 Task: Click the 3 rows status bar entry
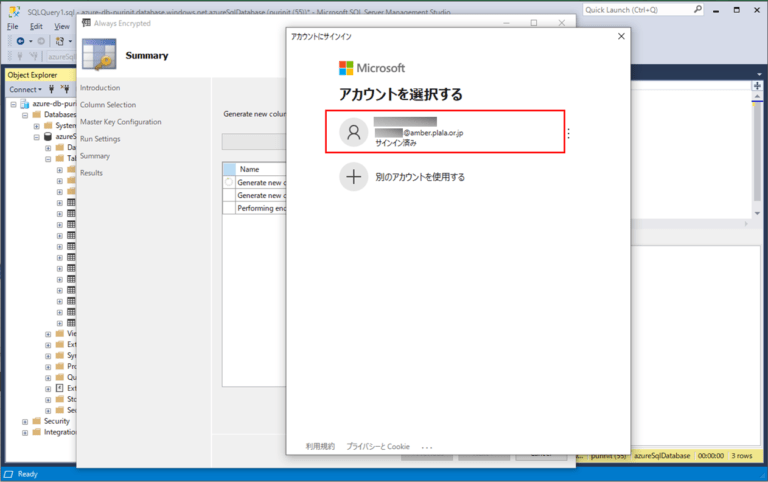tap(742, 456)
